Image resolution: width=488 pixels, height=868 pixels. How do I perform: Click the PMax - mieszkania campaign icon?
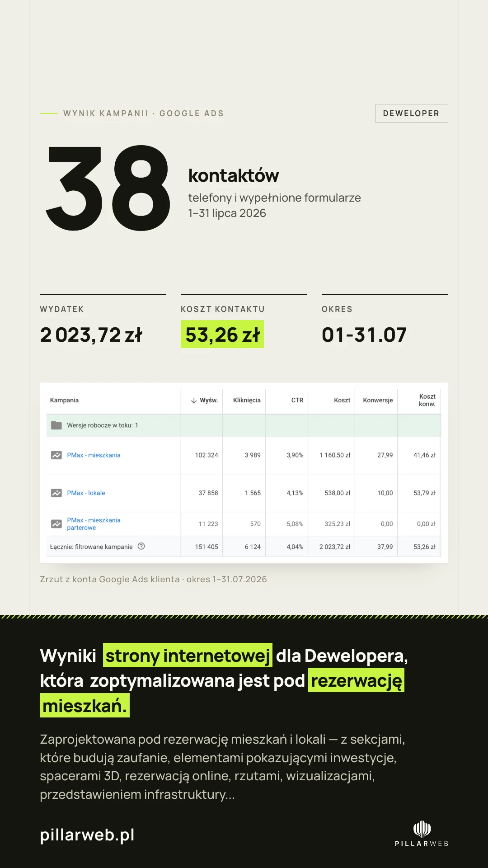tap(56, 455)
